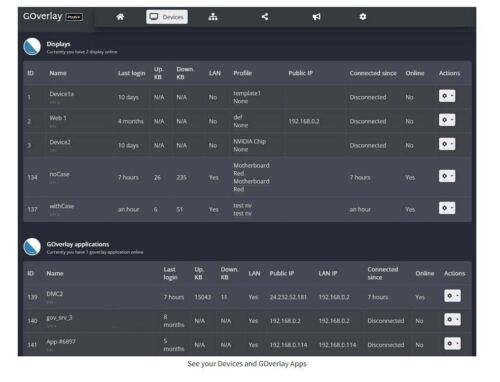Image resolution: width=500 pixels, height=382 pixels.
Task: Click the GOverlay logo text
Action: click(43, 16)
